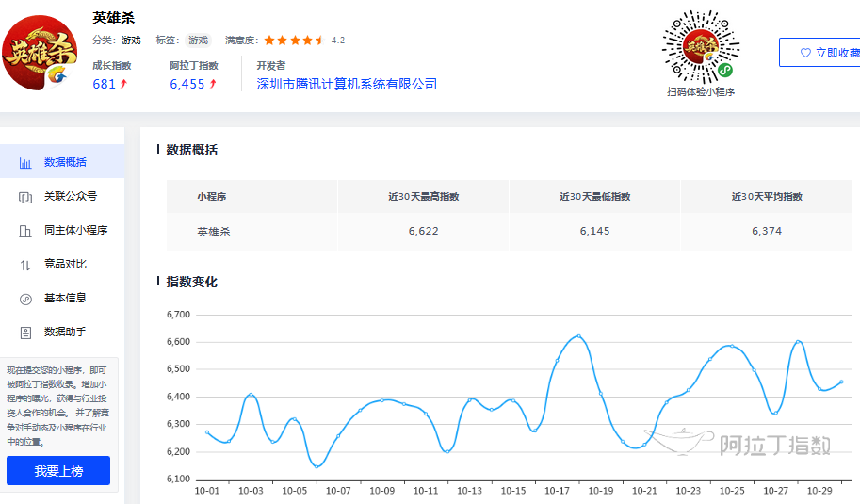Click the Aladdin index value 6,455

[187, 84]
